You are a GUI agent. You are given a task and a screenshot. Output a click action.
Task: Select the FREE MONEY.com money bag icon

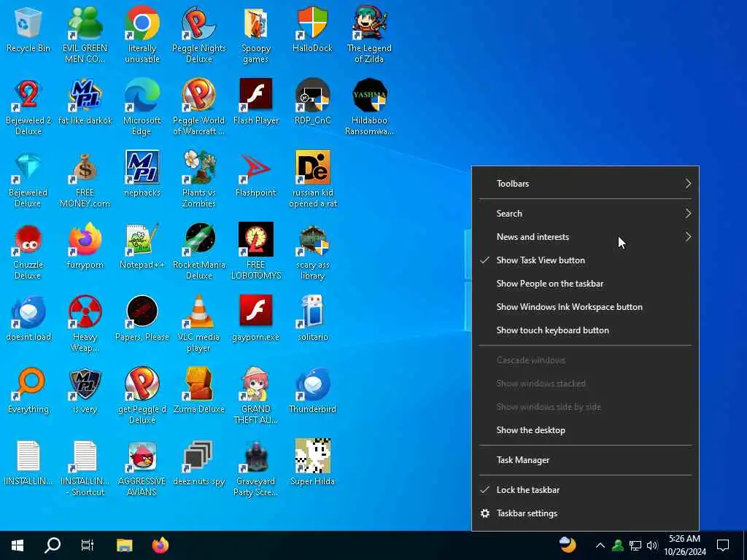click(x=85, y=168)
